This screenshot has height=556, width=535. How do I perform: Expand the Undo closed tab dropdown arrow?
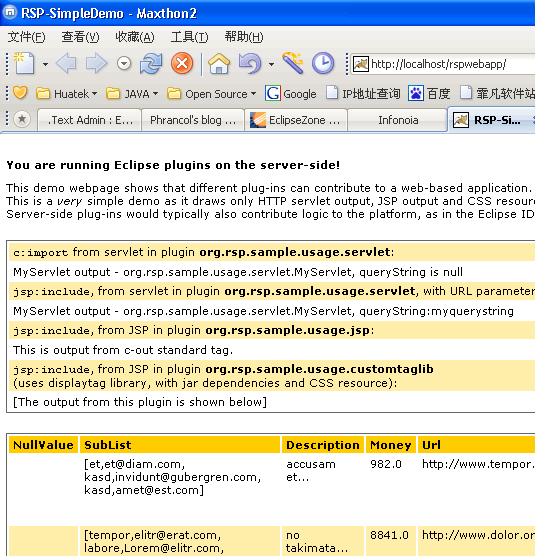[x=271, y=64]
